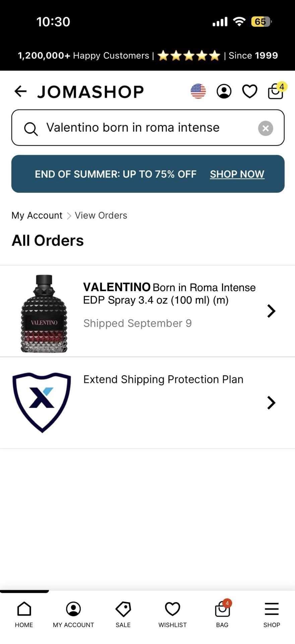Open the profile icon in header

click(x=224, y=91)
